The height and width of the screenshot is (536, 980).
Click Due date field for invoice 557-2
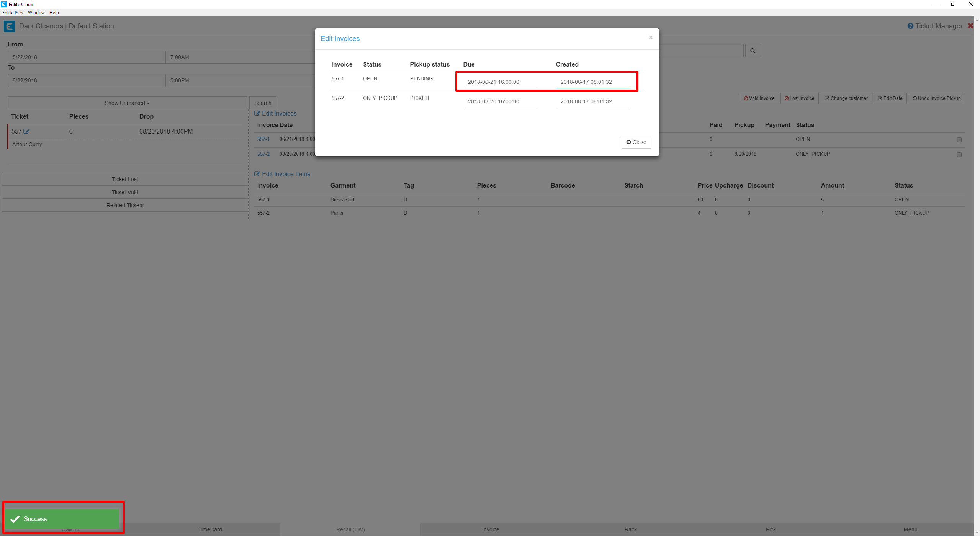click(x=500, y=101)
